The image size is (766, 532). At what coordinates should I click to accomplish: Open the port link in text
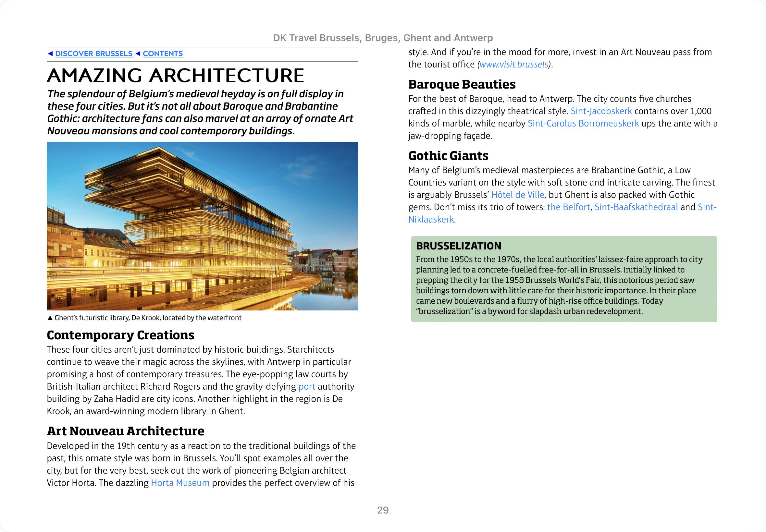306,386
